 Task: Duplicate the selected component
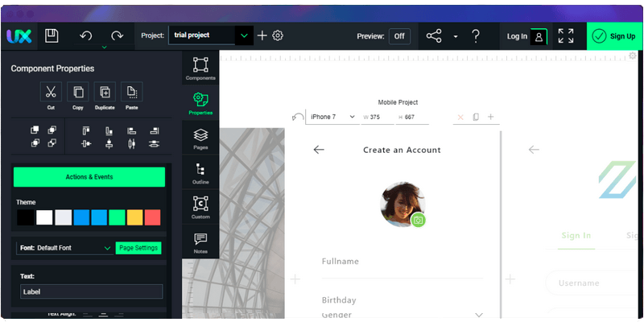(x=105, y=92)
